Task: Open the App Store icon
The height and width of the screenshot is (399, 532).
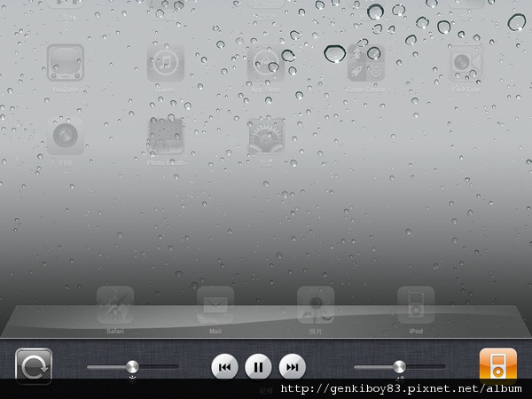Action: 266,64
